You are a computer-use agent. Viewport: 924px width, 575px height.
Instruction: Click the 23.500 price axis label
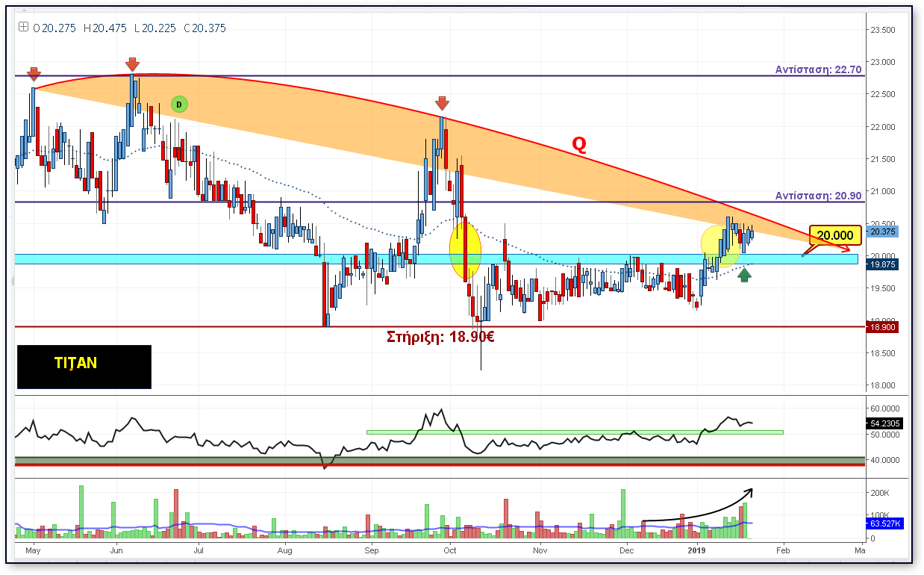point(883,30)
